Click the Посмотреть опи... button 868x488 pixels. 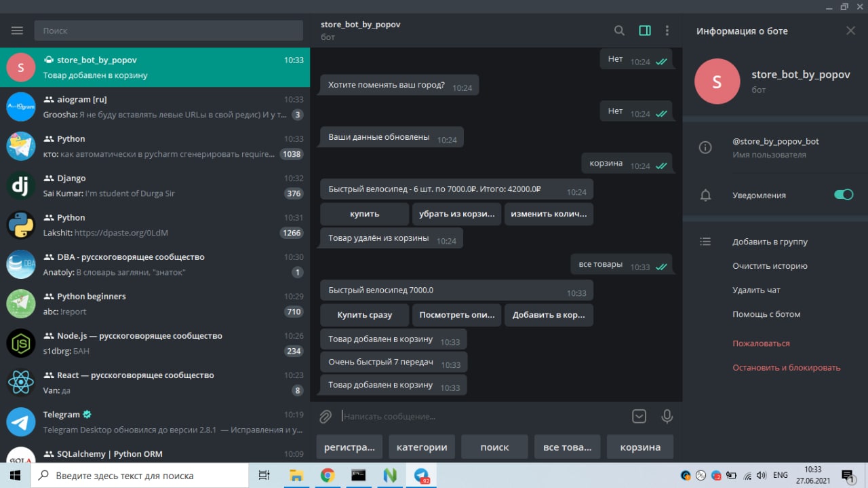coord(456,315)
